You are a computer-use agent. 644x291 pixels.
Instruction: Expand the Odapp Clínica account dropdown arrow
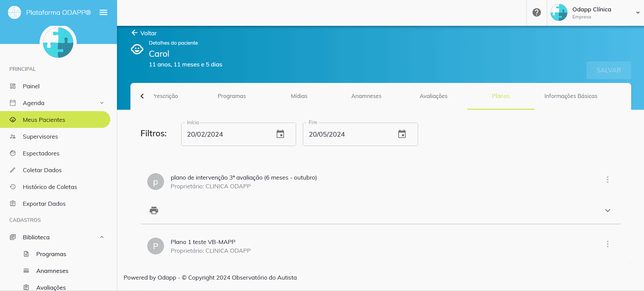point(638,13)
